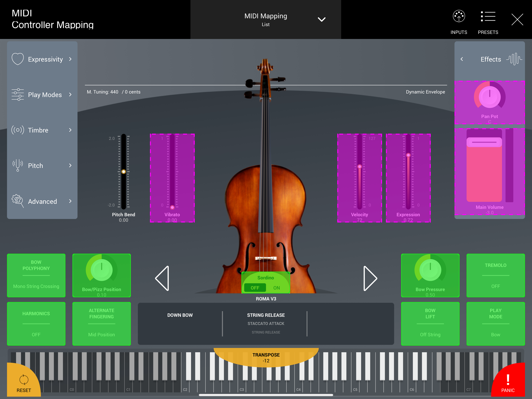Select the Play Mode Bow pad
Viewport: 532px width, 399px height.
tap(495, 324)
